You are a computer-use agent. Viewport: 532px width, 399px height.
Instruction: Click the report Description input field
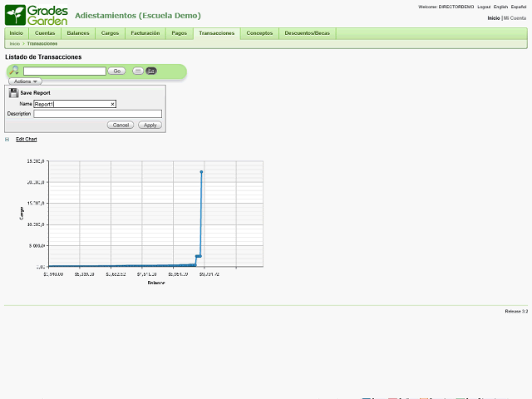pyautogui.click(x=97, y=114)
